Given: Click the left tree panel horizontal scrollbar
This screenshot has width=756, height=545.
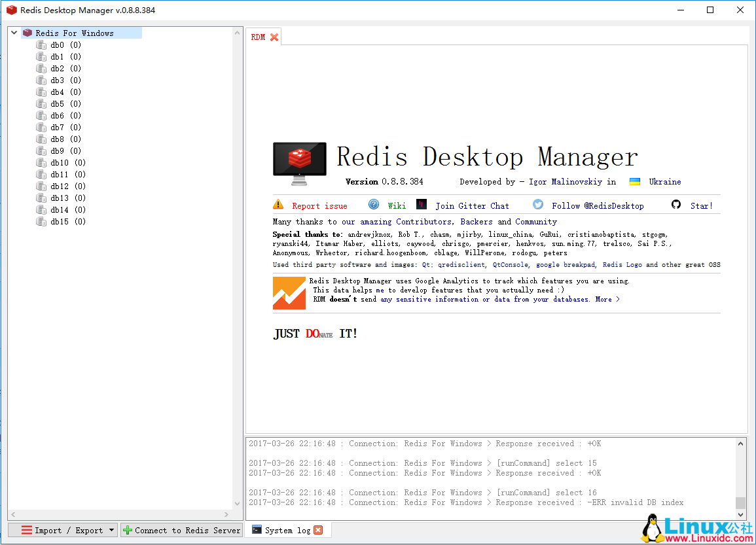Looking at the screenshot, I should pos(120,514).
